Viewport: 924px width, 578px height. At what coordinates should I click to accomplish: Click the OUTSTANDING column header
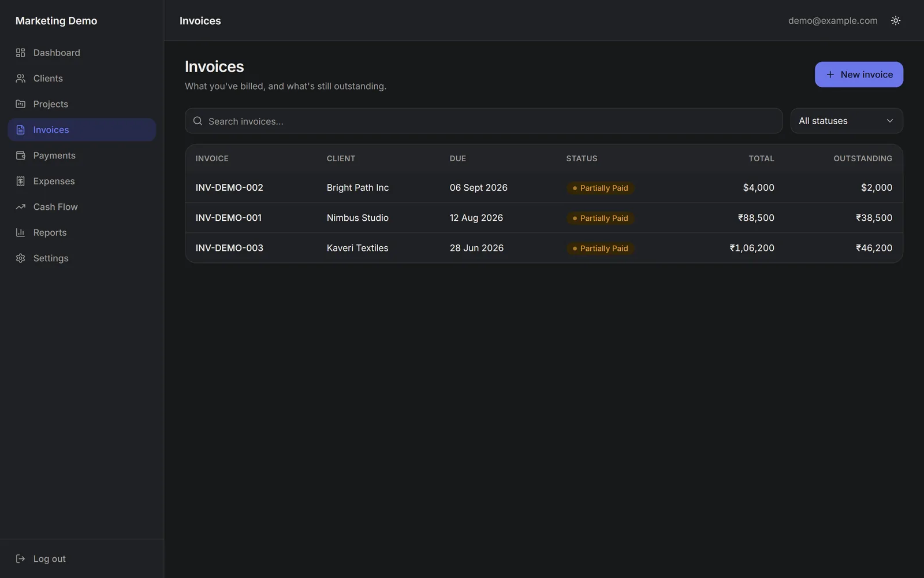point(863,158)
